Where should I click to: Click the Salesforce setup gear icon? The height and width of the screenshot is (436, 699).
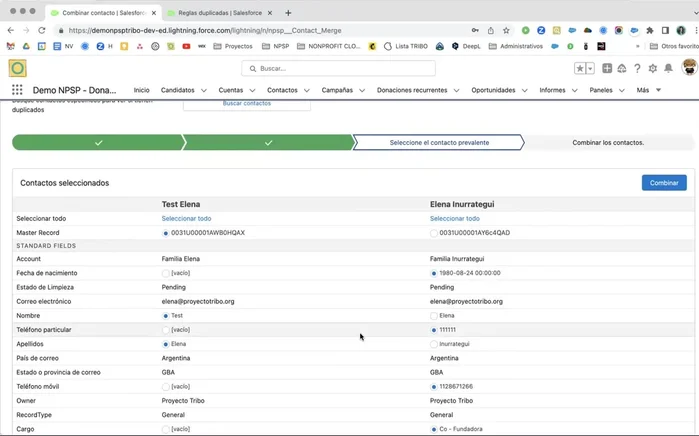[653, 68]
